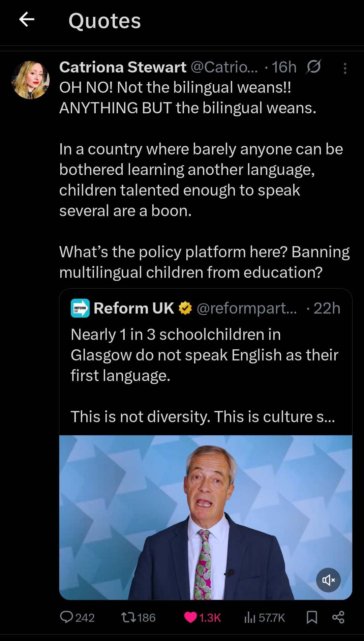Open the three-dot menu on Catriona's post

pos(345,68)
